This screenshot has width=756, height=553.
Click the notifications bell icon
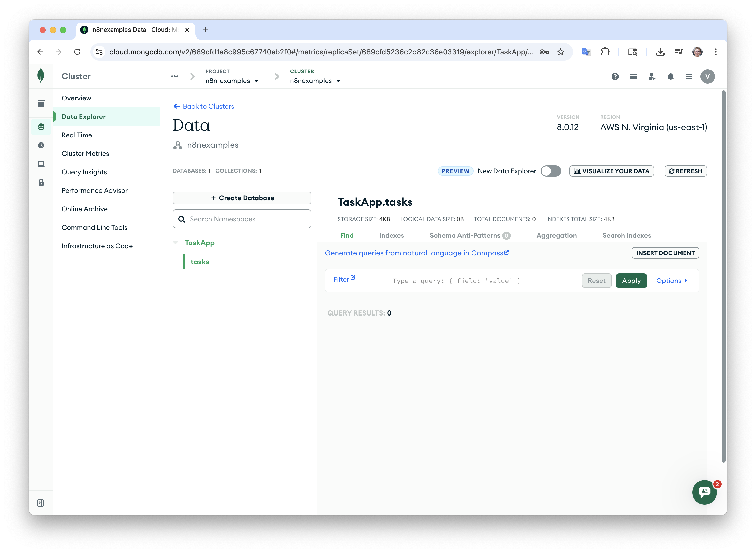tap(671, 77)
